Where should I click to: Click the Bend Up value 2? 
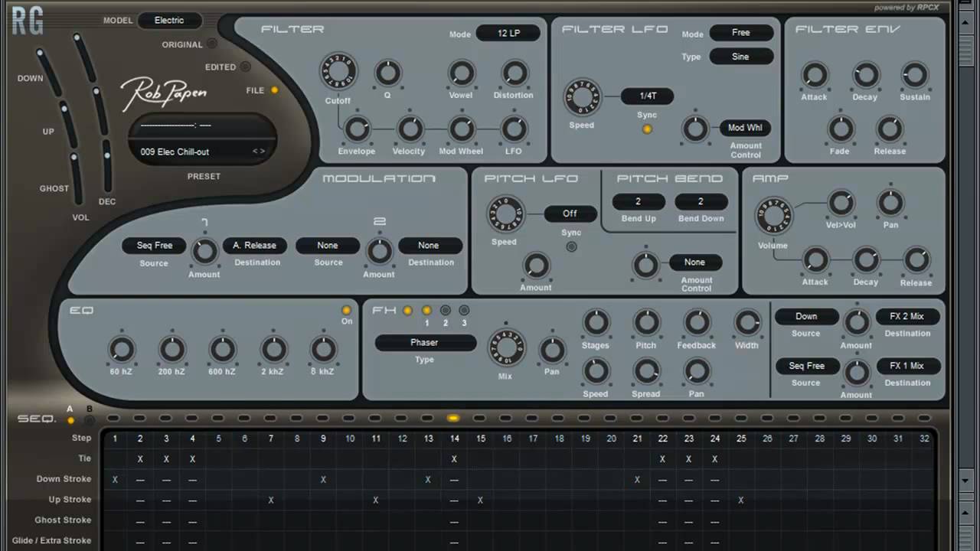point(638,202)
